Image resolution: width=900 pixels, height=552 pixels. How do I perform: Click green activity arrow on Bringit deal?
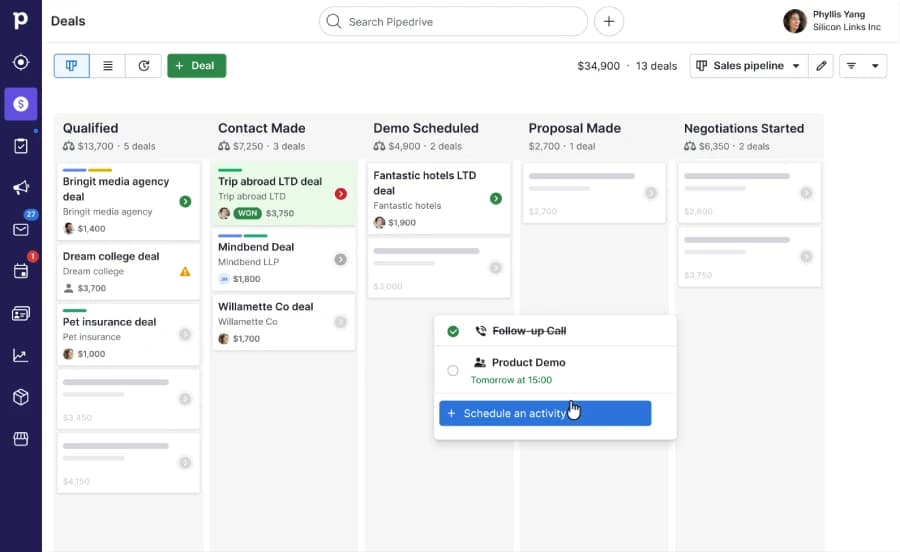(185, 201)
